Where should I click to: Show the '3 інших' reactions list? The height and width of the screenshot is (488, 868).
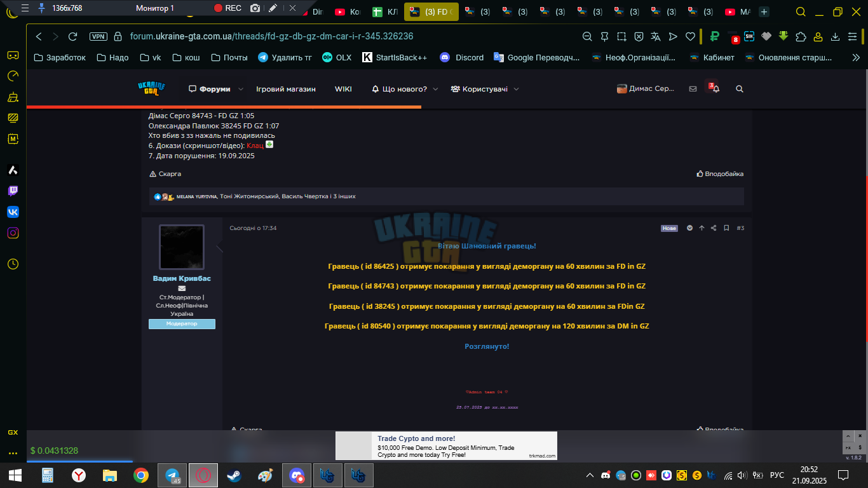[x=344, y=196]
